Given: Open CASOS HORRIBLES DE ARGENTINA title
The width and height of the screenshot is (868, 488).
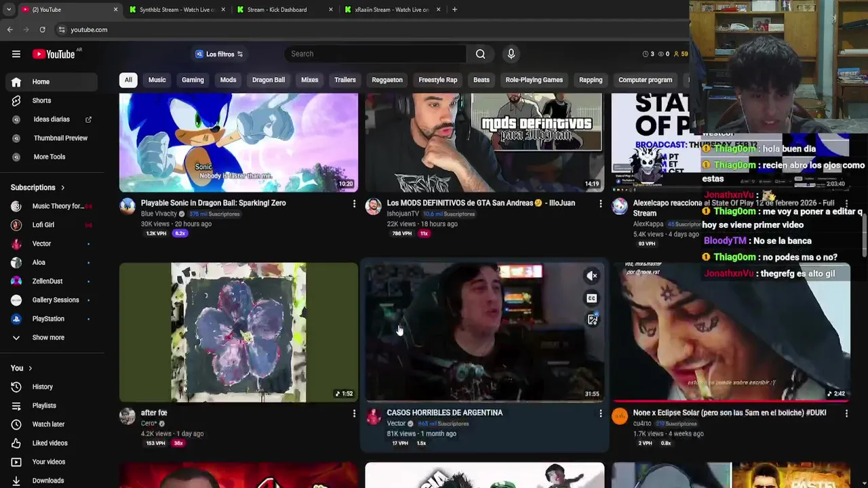Looking at the screenshot, I should (445, 413).
